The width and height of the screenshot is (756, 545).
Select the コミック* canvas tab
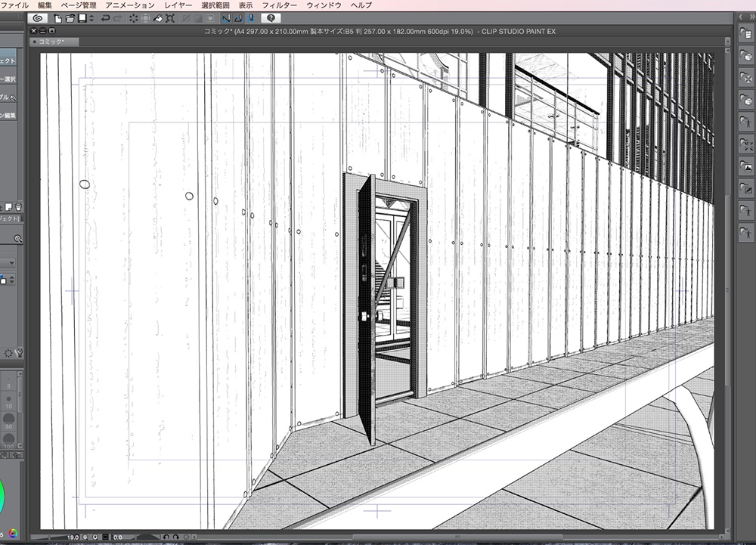tap(54, 42)
